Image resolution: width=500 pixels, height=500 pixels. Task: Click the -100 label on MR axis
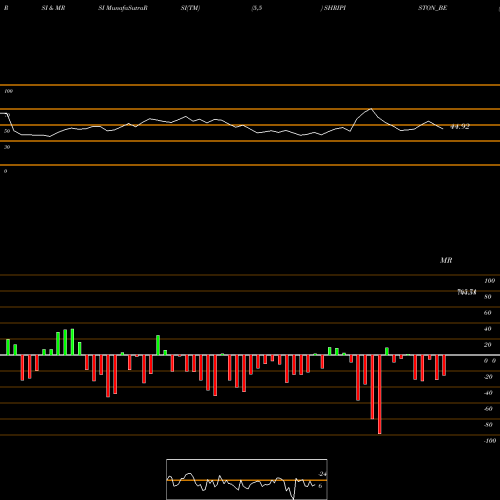(x=490, y=441)
